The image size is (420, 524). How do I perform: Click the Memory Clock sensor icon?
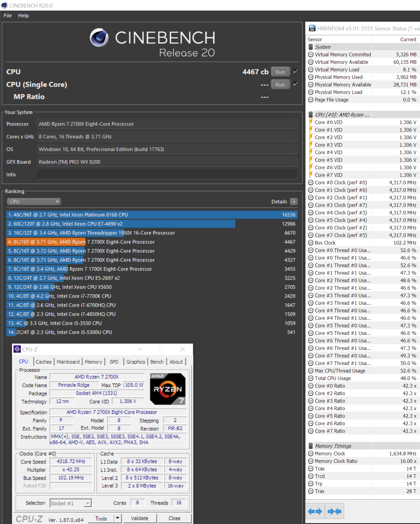pyautogui.click(x=311, y=454)
